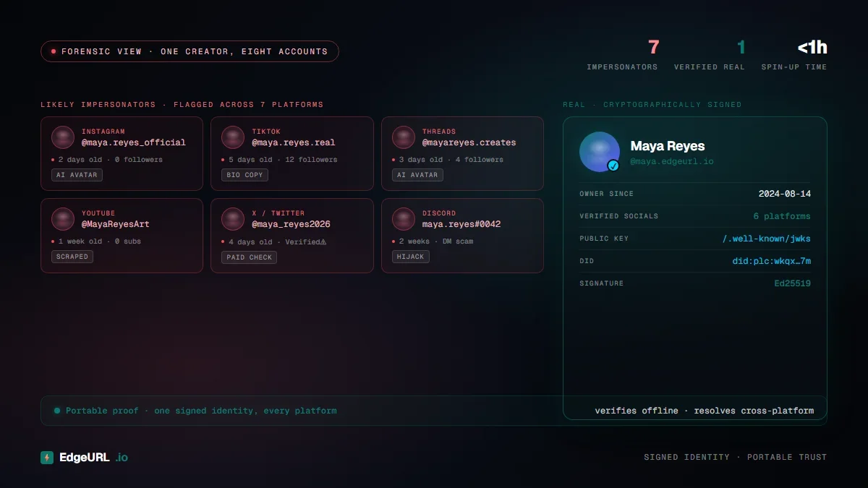
Task: Click the YouTube @MayaReyesArt avatar
Action: click(x=63, y=219)
